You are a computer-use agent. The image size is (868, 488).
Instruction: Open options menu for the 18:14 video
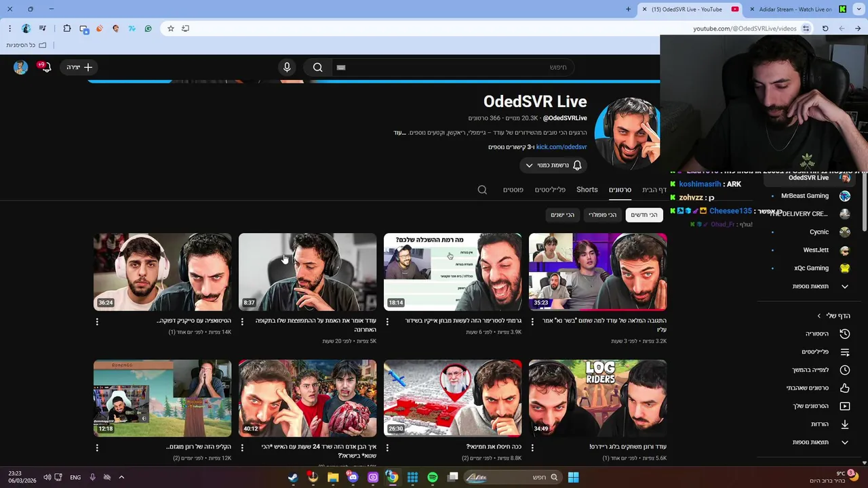387,322
